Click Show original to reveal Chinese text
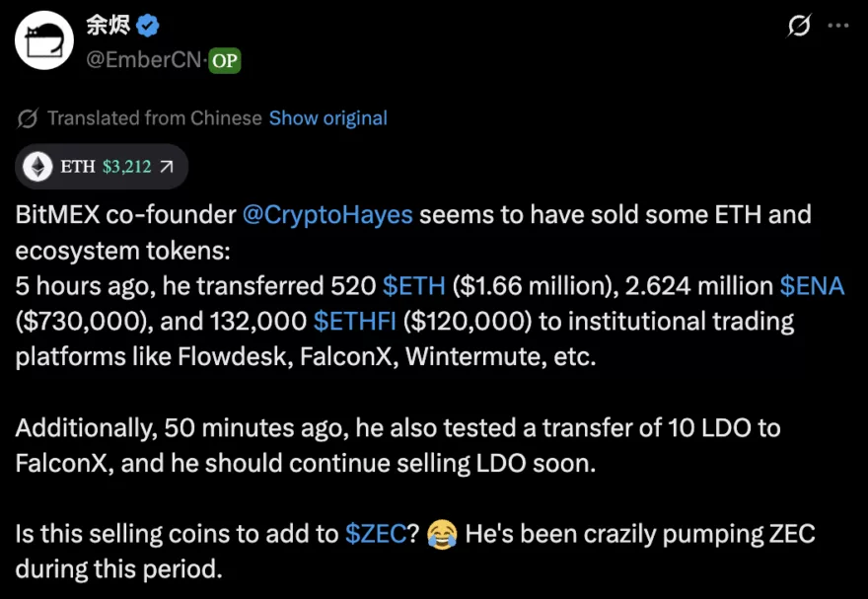 click(x=326, y=117)
